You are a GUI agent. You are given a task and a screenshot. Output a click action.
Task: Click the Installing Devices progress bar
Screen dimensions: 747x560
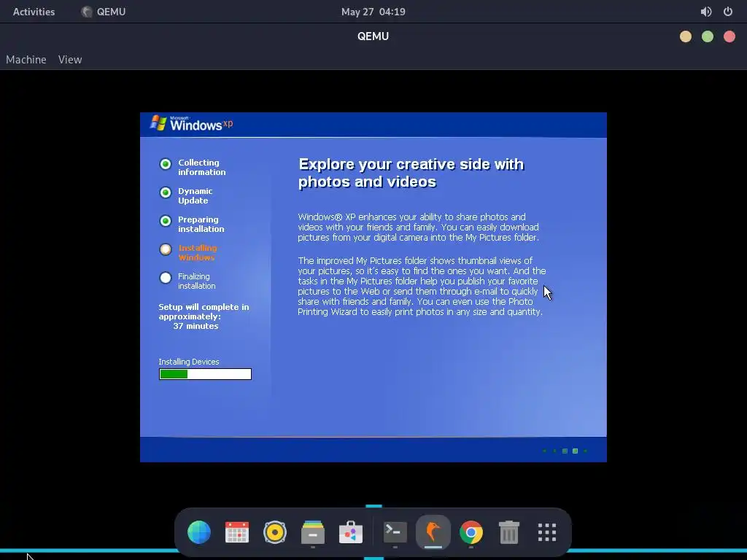(x=205, y=374)
